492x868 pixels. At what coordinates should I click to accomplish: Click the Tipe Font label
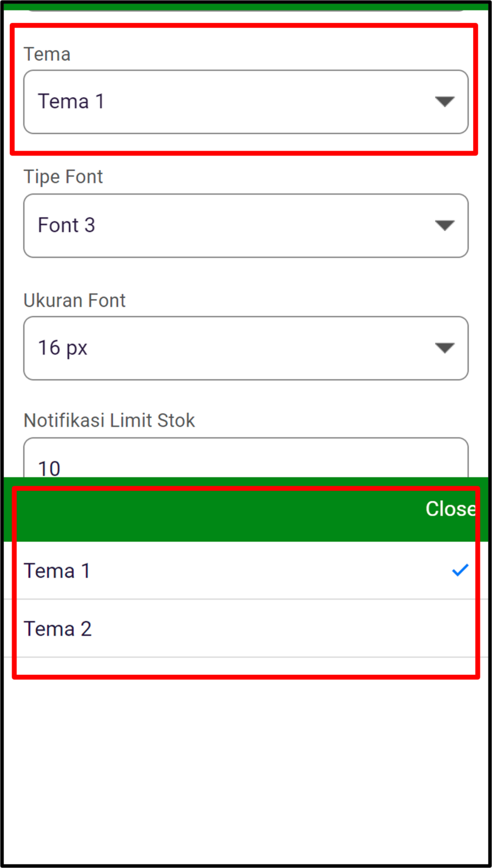pyautogui.click(x=63, y=176)
